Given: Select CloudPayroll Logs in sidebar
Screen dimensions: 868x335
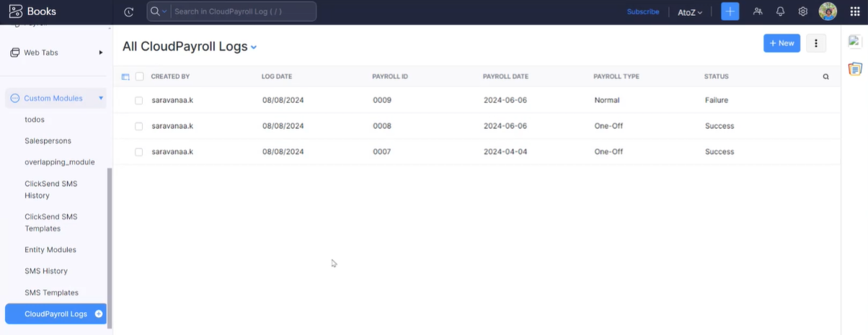Looking at the screenshot, I should point(56,314).
